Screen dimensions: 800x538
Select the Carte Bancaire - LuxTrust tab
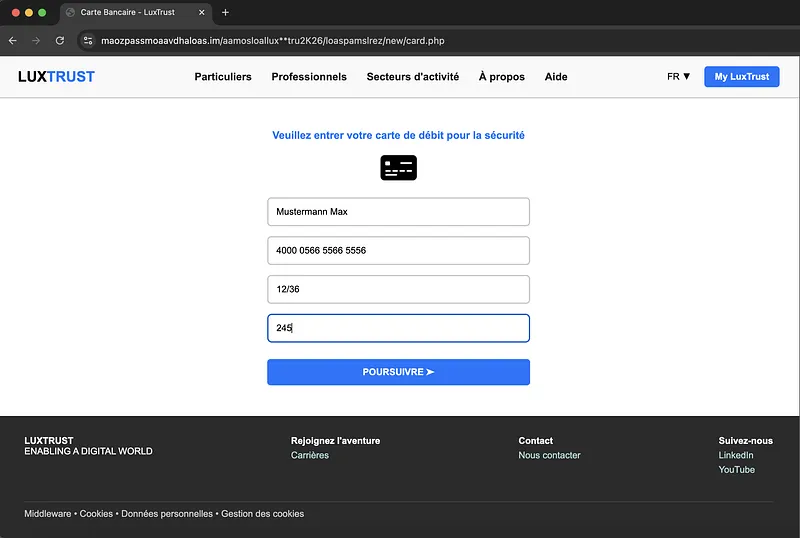tap(135, 12)
